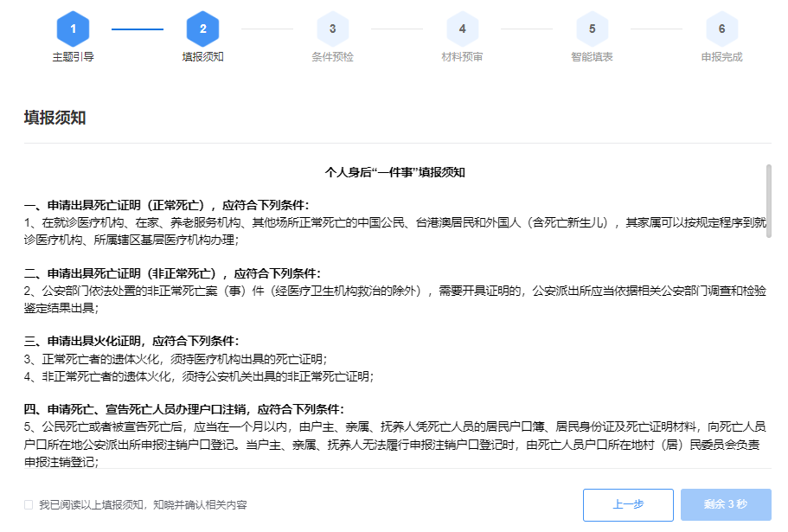Select the step 4 hexagon icon

pyautogui.click(x=462, y=29)
